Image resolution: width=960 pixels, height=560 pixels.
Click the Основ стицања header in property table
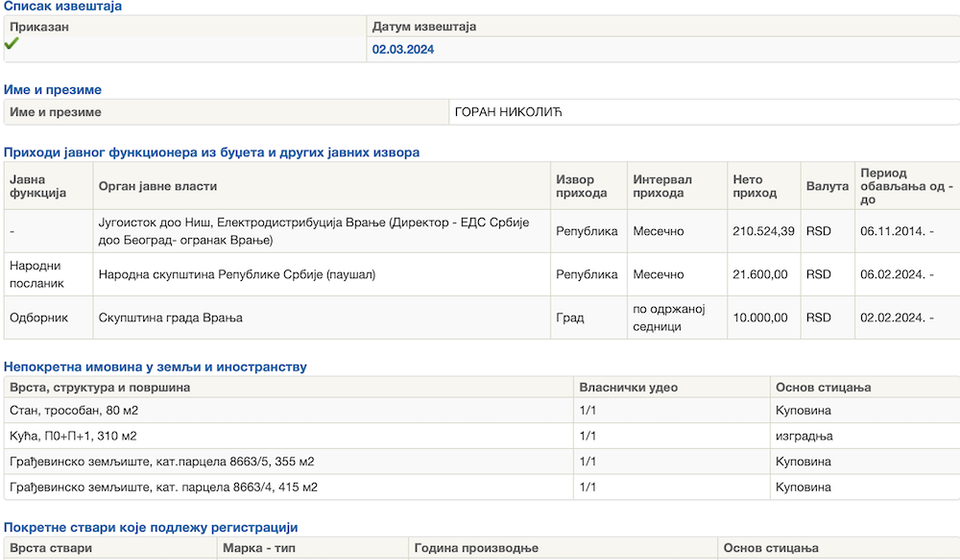864,387
